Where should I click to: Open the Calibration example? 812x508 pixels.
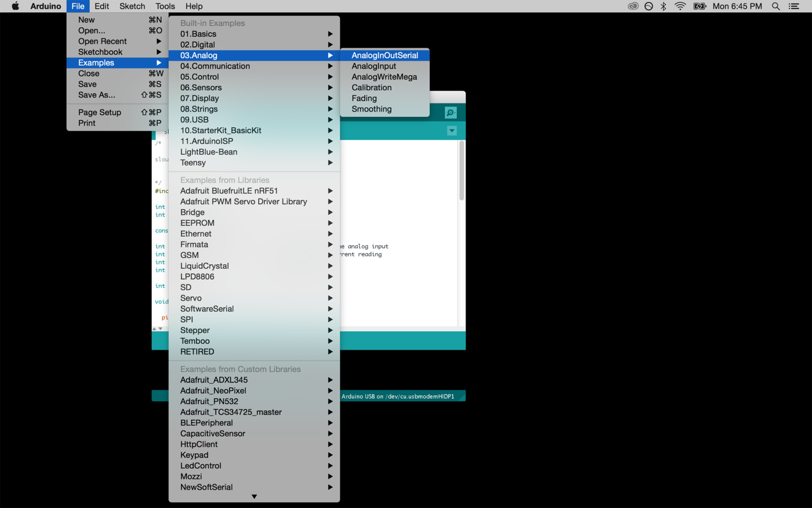(x=385, y=88)
